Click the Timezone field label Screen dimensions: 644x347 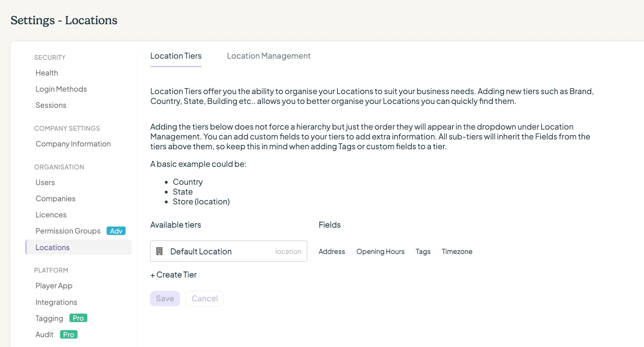click(x=457, y=251)
